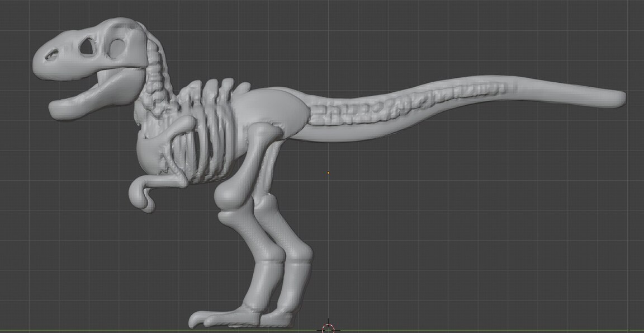This screenshot has height=333, width=644.
Task: Click the 3D cursor on the ground line
Action: [x=328, y=327]
